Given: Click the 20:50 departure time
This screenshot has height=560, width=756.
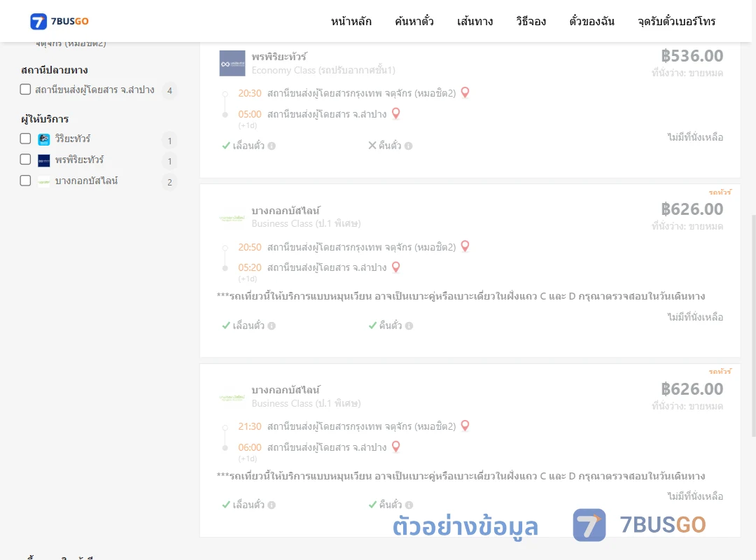Looking at the screenshot, I should coord(250,247).
